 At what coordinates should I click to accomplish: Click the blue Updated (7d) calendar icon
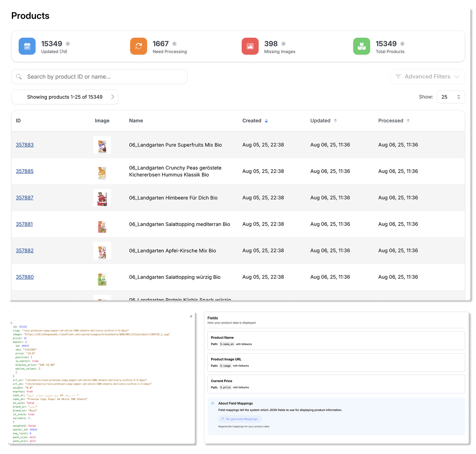[x=27, y=46]
